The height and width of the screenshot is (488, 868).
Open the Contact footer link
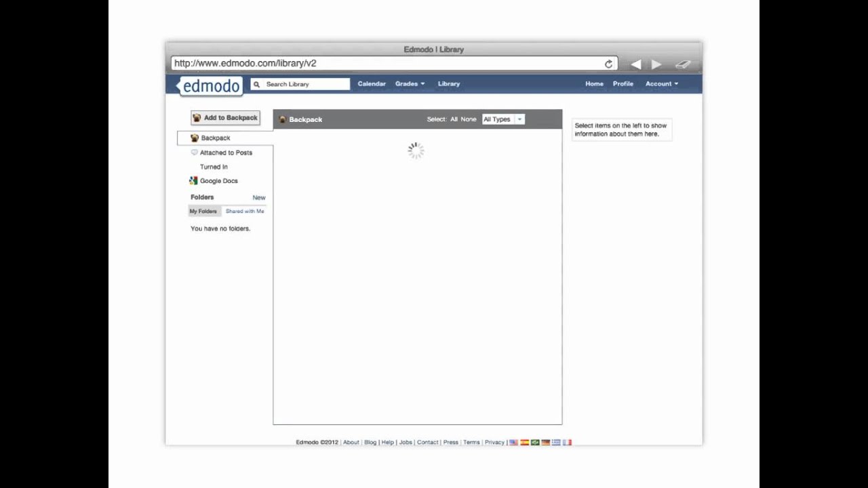(428, 443)
